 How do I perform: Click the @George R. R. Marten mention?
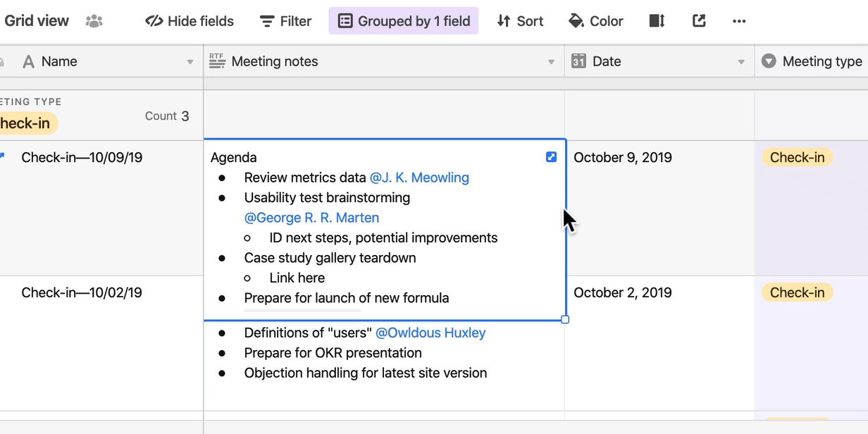[x=311, y=218]
